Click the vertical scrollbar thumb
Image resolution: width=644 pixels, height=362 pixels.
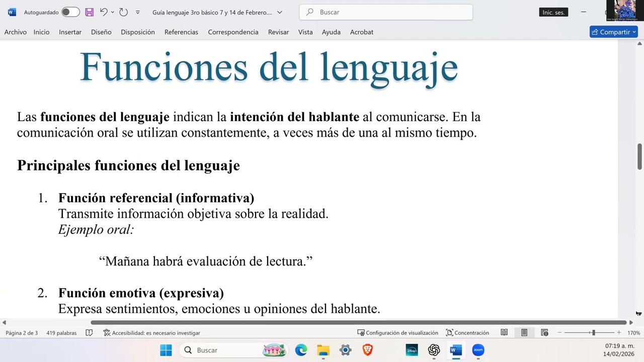point(639,156)
